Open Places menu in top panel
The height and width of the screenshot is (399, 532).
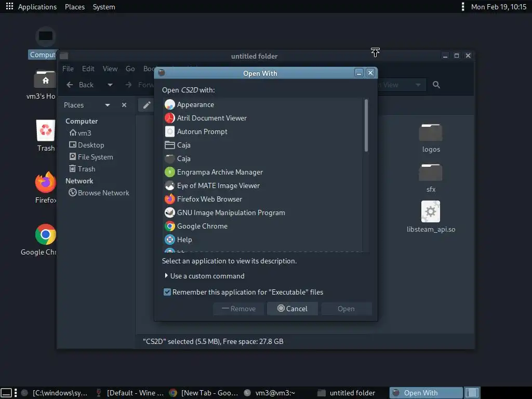point(75,7)
